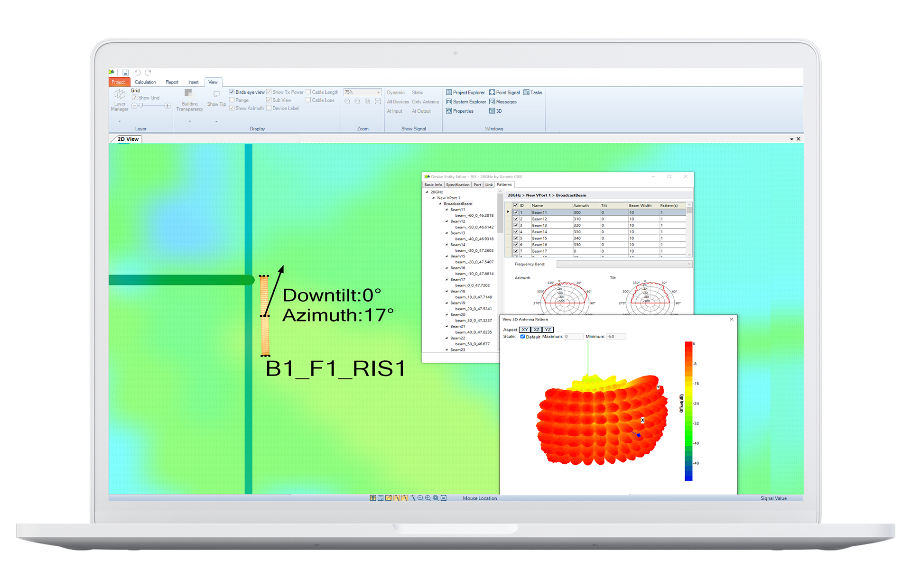Expand the Layer Manager dropdown arrow
Screen dimensions: 911x588
pyautogui.click(x=120, y=121)
